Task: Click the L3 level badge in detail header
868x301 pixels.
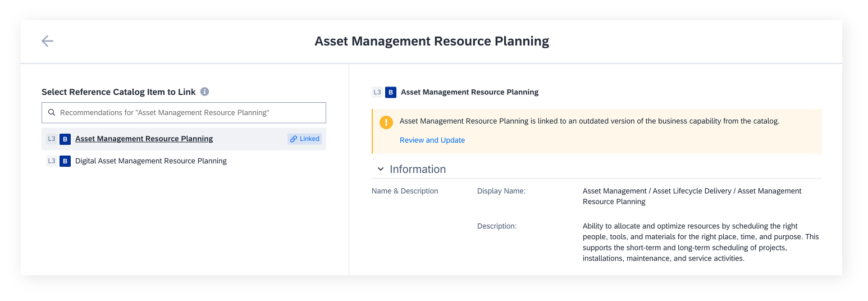Action: pos(377,92)
